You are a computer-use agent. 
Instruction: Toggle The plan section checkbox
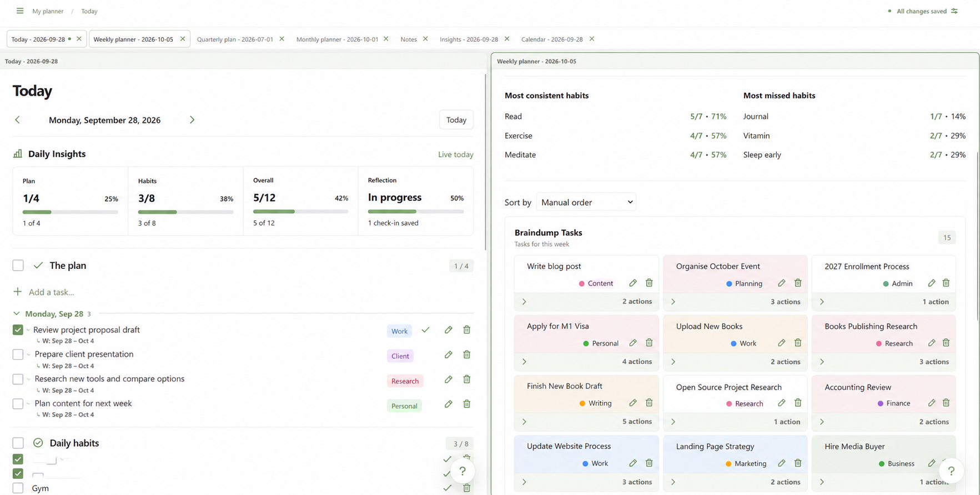tap(18, 266)
